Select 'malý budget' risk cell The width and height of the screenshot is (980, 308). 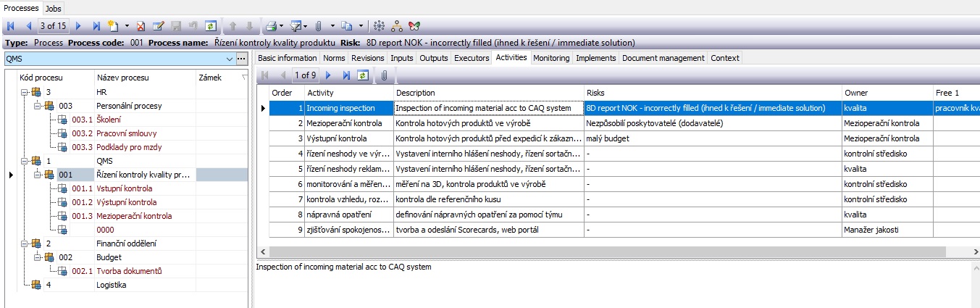click(x=713, y=138)
